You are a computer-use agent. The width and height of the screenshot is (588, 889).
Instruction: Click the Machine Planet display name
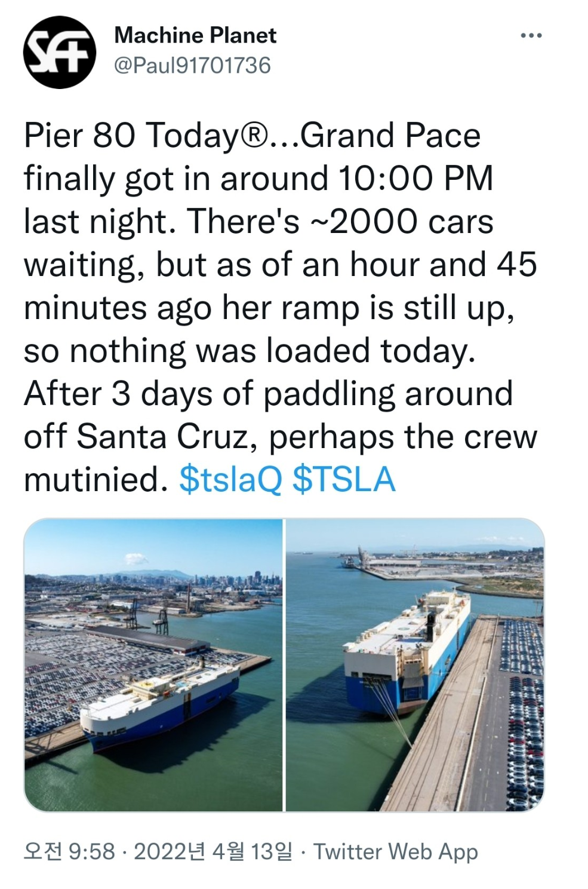(195, 35)
